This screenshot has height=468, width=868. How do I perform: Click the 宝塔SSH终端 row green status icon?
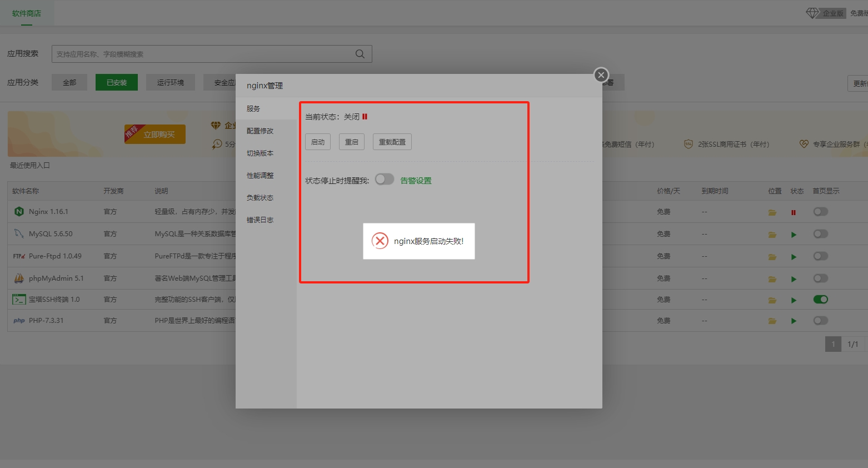[x=794, y=300]
